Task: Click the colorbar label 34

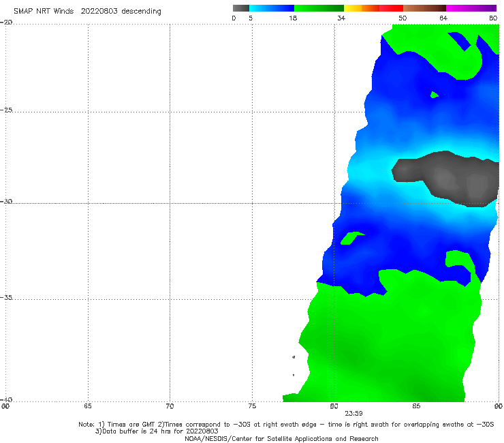Action: 341,18
